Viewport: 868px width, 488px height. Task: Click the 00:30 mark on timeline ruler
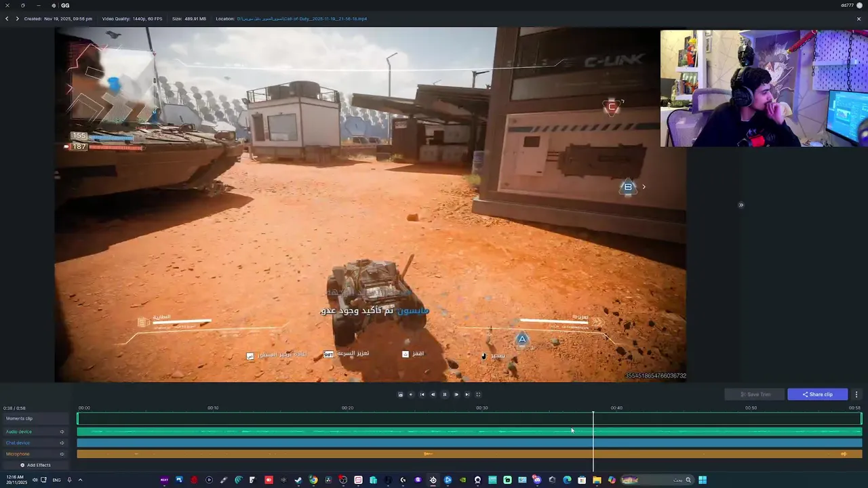tap(481, 408)
